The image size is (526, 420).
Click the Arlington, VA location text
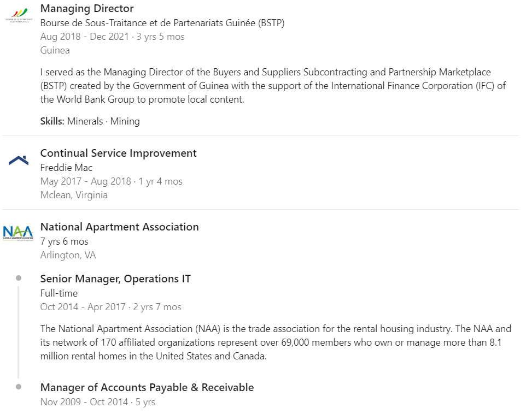pos(68,255)
